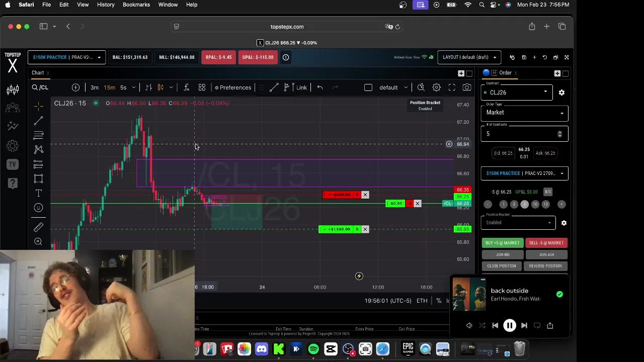Select the 1 contract quantity preset
644x362 pixels.
click(503, 204)
